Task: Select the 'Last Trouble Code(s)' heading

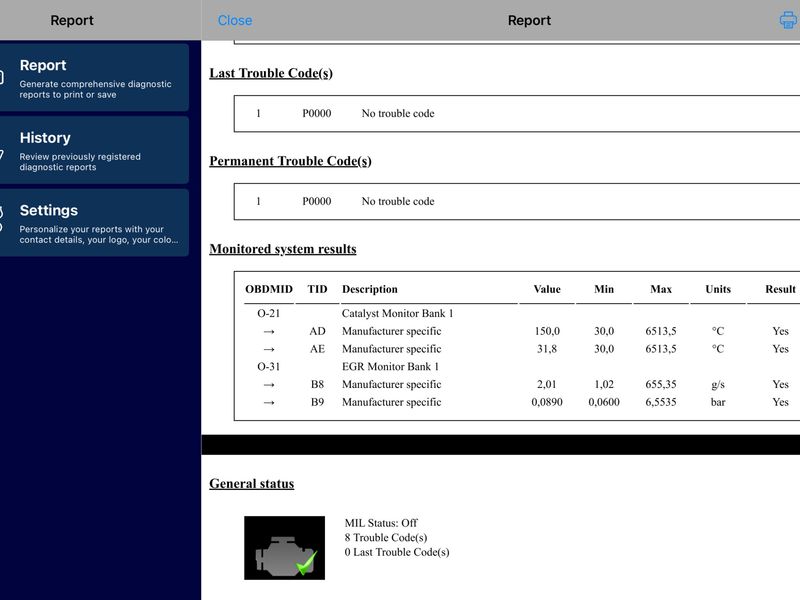Action: [271, 73]
